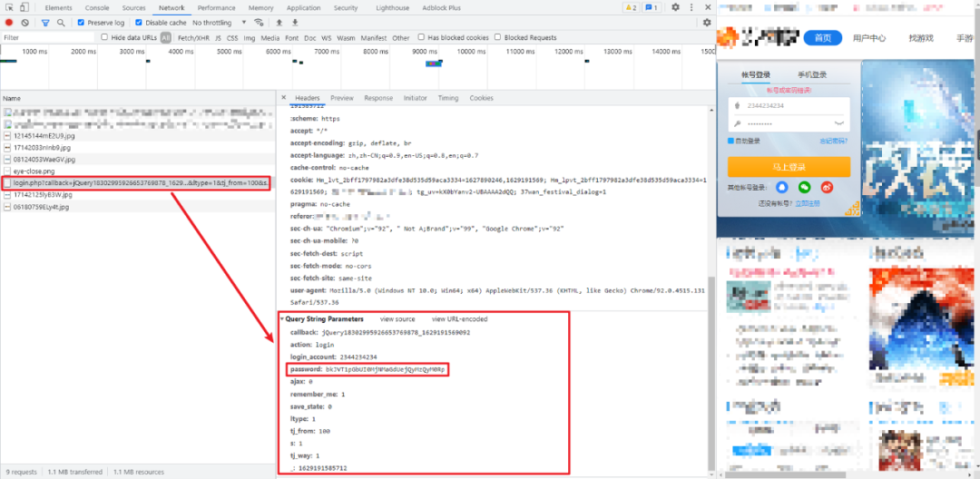Click the homepage nav button on site

[x=822, y=38]
